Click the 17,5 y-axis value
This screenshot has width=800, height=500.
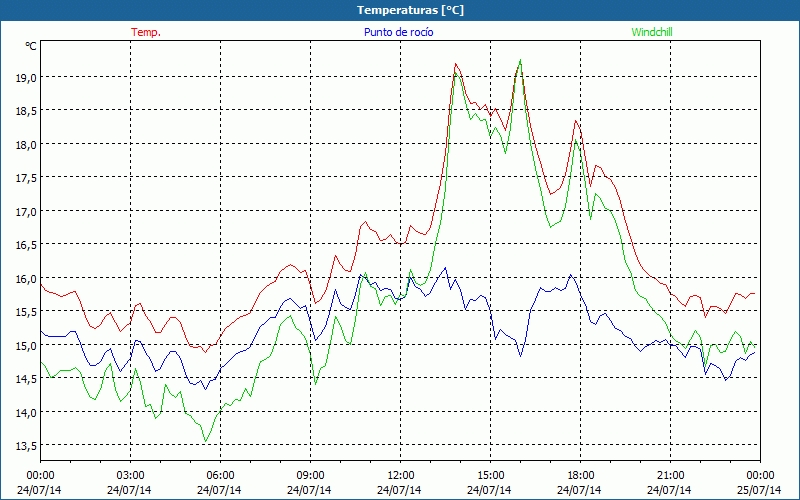27,178
